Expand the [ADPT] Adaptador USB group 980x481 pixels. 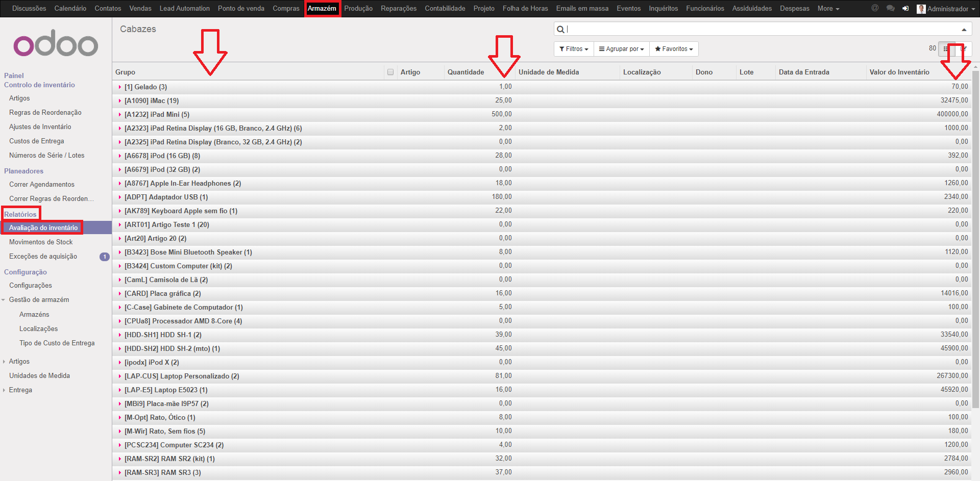click(x=120, y=197)
